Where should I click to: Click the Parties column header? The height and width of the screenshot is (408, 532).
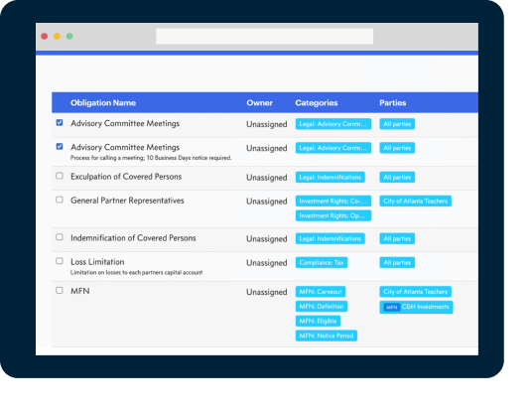click(x=393, y=103)
